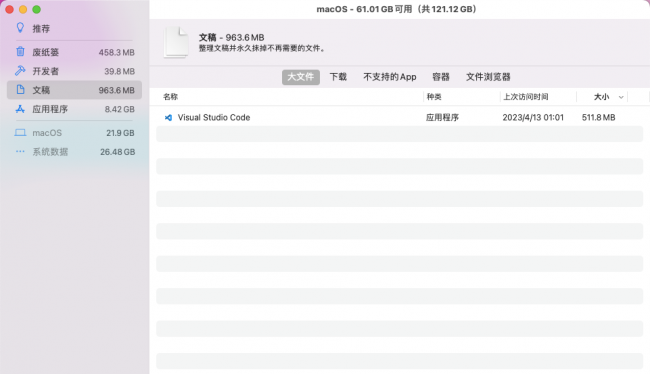Image resolution: width=650 pixels, height=374 pixels.
Task: Switch to the 大文件 tab
Action: tap(301, 77)
